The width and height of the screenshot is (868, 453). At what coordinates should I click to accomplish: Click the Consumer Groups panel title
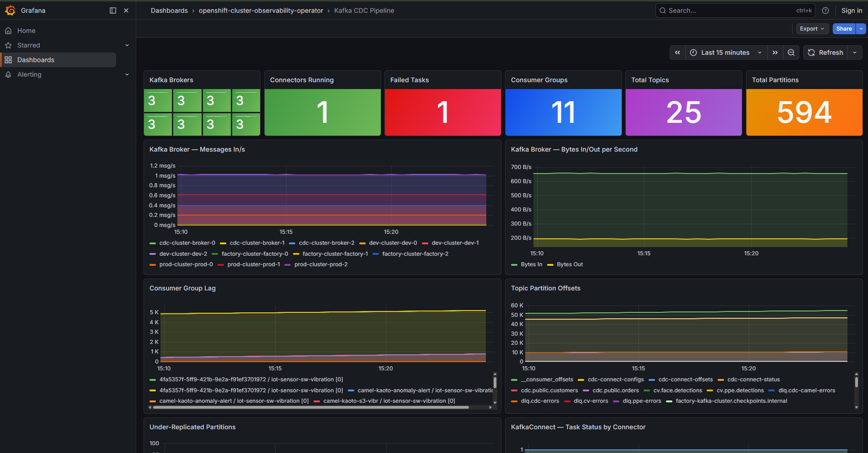click(x=539, y=80)
